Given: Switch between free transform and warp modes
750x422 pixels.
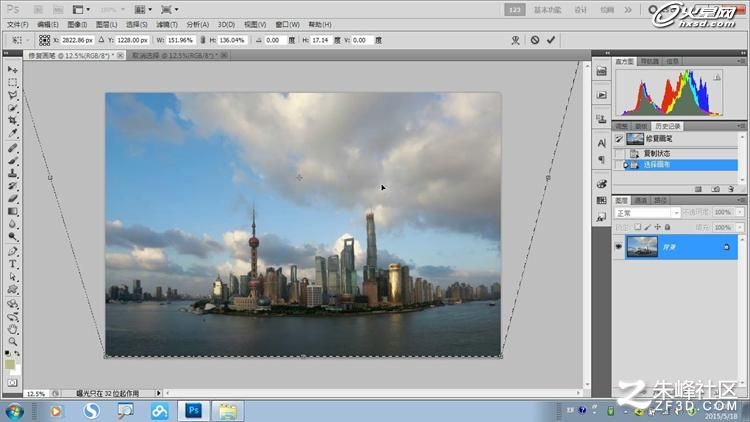Looking at the screenshot, I should [515, 40].
